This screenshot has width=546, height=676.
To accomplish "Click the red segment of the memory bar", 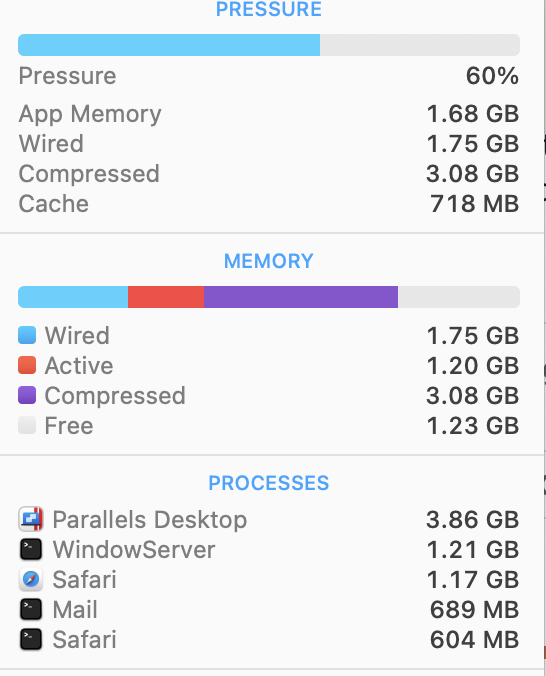I will (166, 297).
